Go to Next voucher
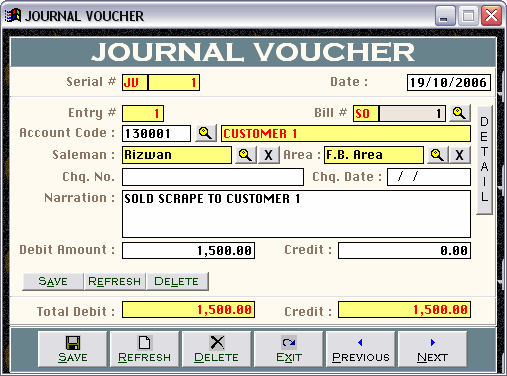 (432, 349)
